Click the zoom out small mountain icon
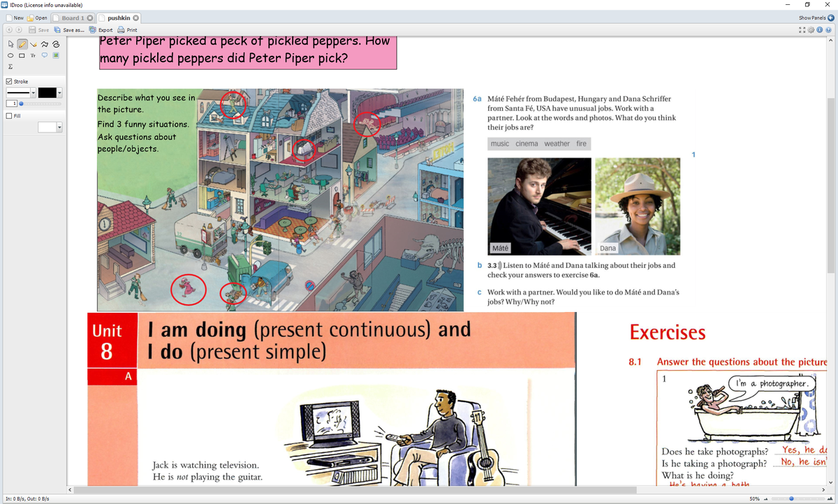 pos(767,498)
